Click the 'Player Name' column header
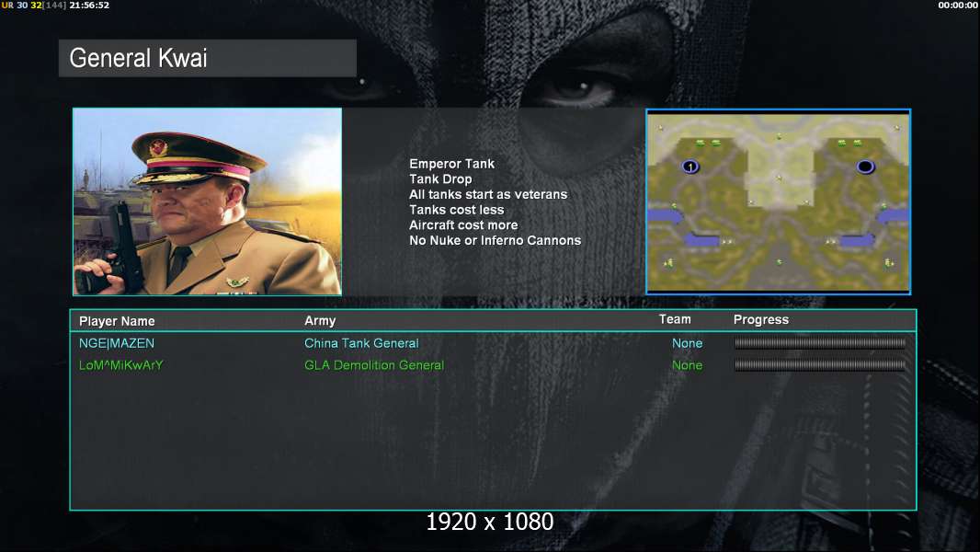 pyautogui.click(x=117, y=321)
